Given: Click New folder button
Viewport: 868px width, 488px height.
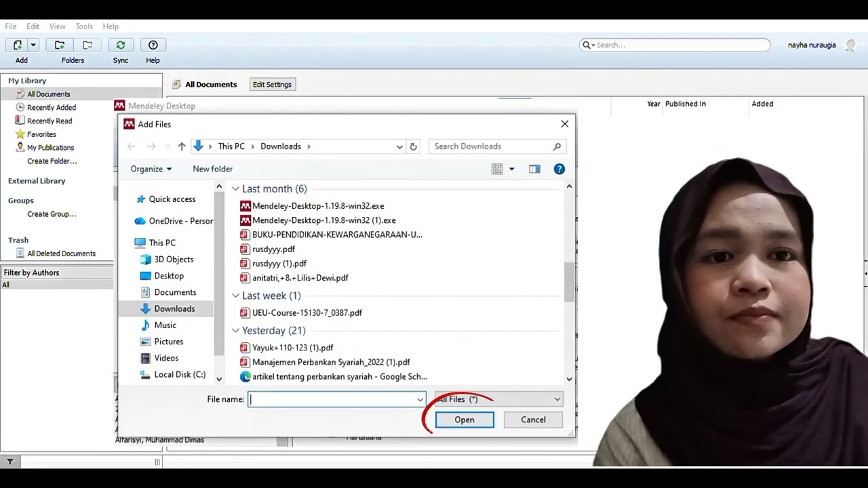Looking at the screenshot, I should 212,169.
